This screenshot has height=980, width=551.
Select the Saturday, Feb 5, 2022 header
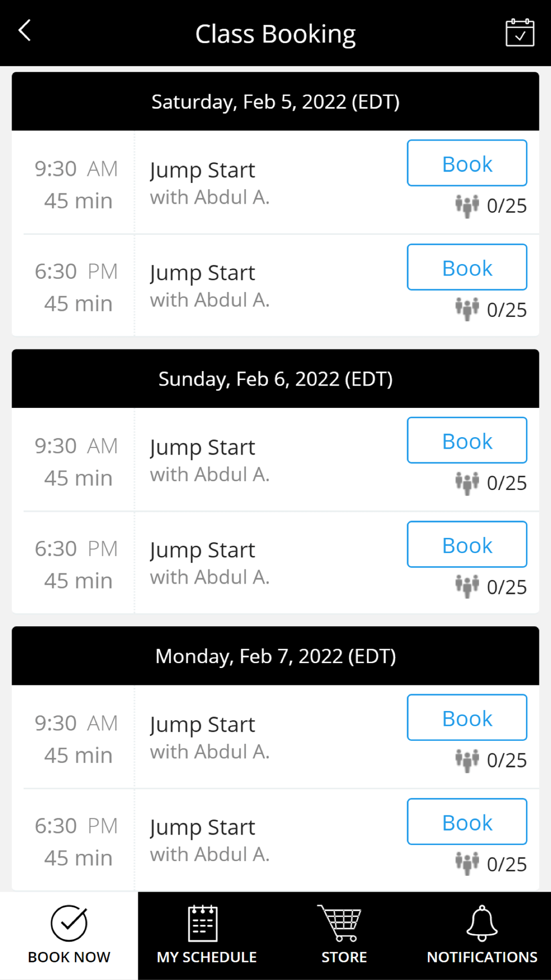pyautogui.click(x=275, y=102)
